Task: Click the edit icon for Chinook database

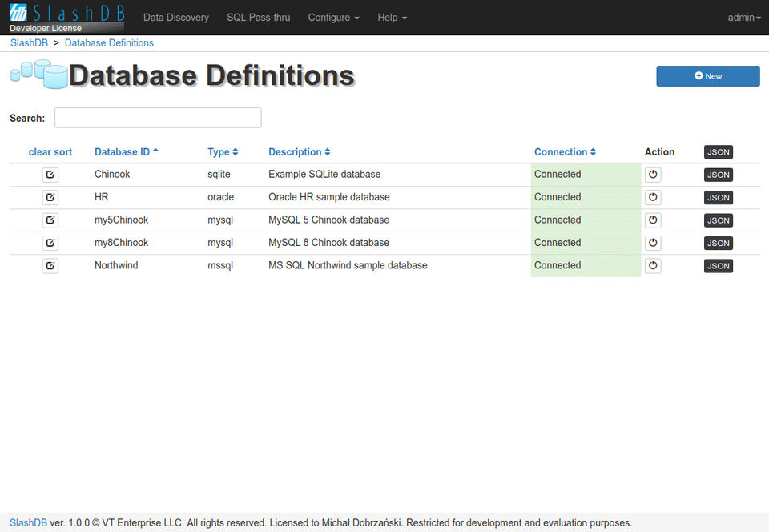Action: coord(50,175)
